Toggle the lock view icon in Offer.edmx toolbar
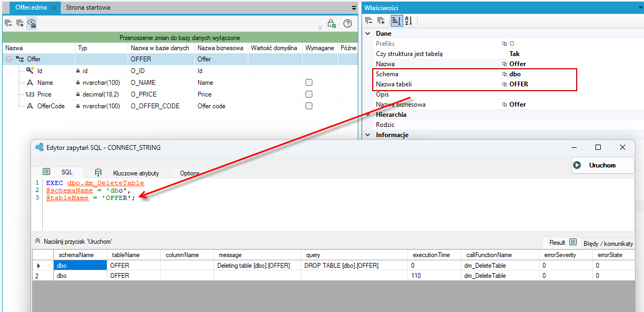 pyautogui.click(x=32, y=23)
